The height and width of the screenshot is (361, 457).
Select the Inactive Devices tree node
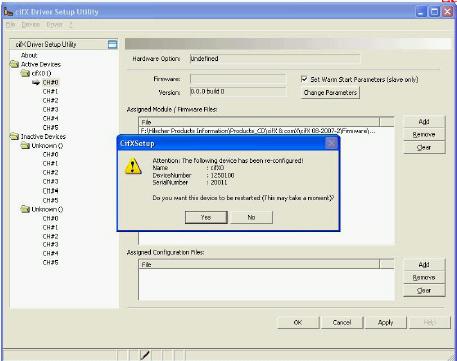click(43, 136)
